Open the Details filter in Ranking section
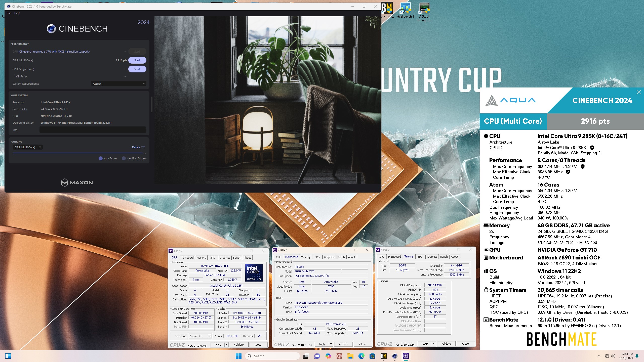This screenshot has width=644, height=362. point(138,147)
